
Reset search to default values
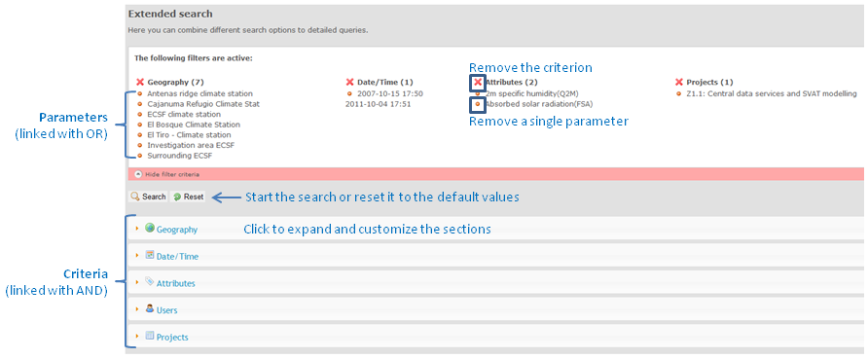(188, 197)
